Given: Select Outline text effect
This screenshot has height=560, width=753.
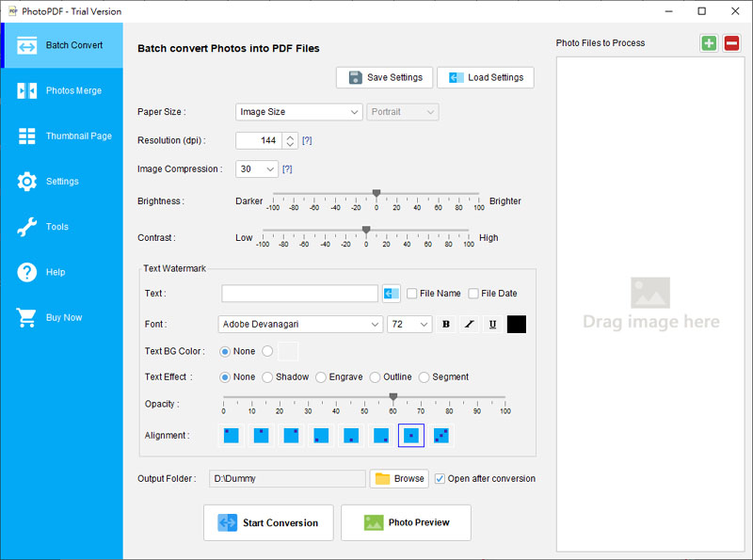Looking at the screenshot, I should [375, 377].
